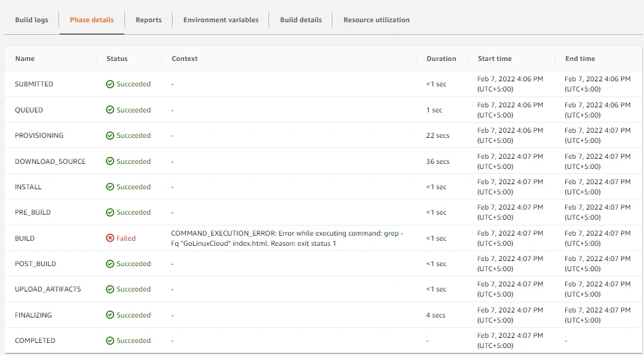Click the Duration column header
644x355 pixels.
(441, 58)
